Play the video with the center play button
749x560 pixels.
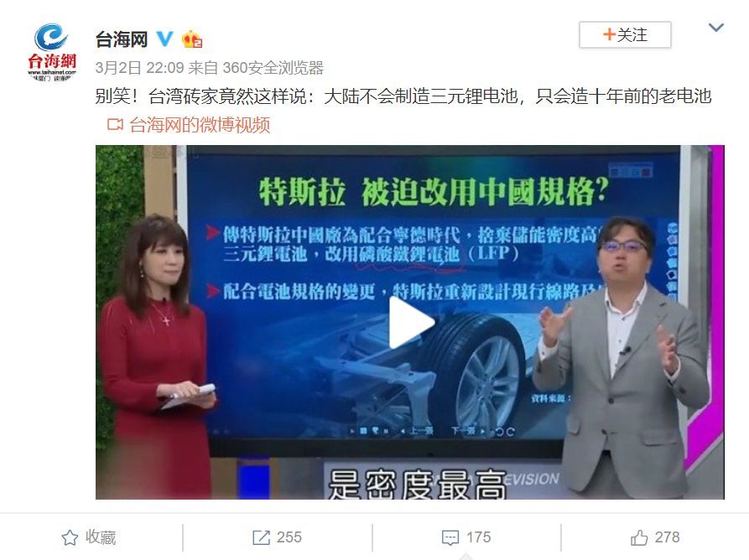point(410,322)
